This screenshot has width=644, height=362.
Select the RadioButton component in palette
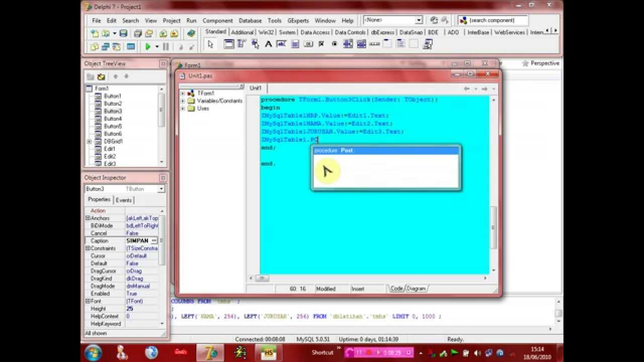tap(334, 44)
